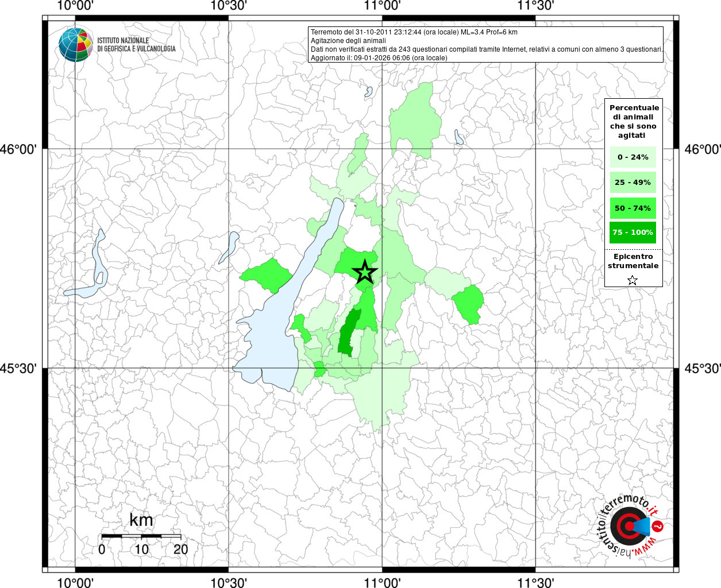This screenshot has width=721, height=588.
Task: Click the right axis label 46°00'
Action: click(703, 149)
